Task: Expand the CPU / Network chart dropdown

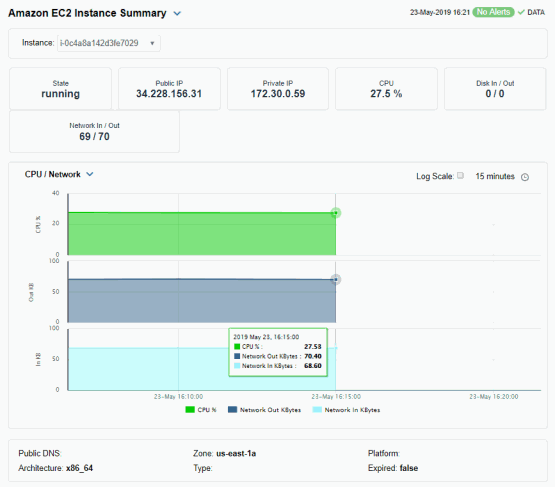Action: coord(90,174)
